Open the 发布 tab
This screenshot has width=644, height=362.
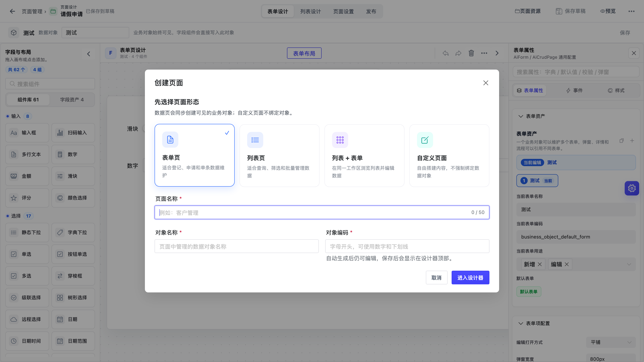[371, 11]
